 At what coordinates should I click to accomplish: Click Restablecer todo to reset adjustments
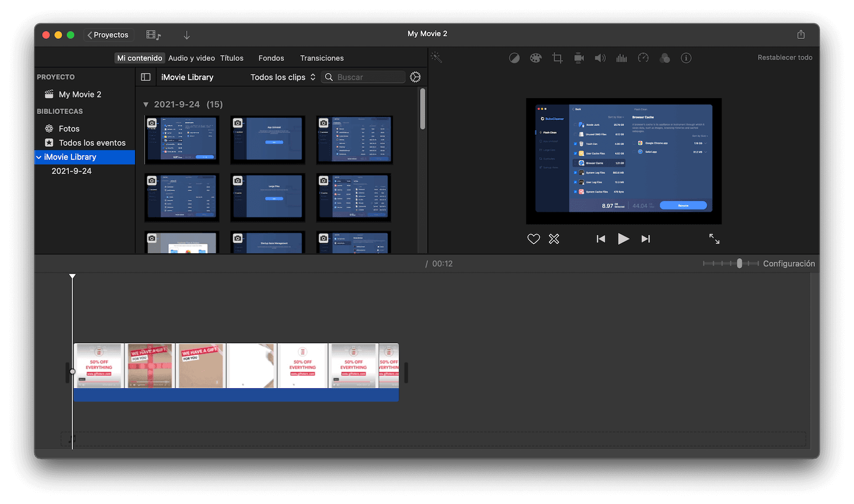click(x=785, y=57)
